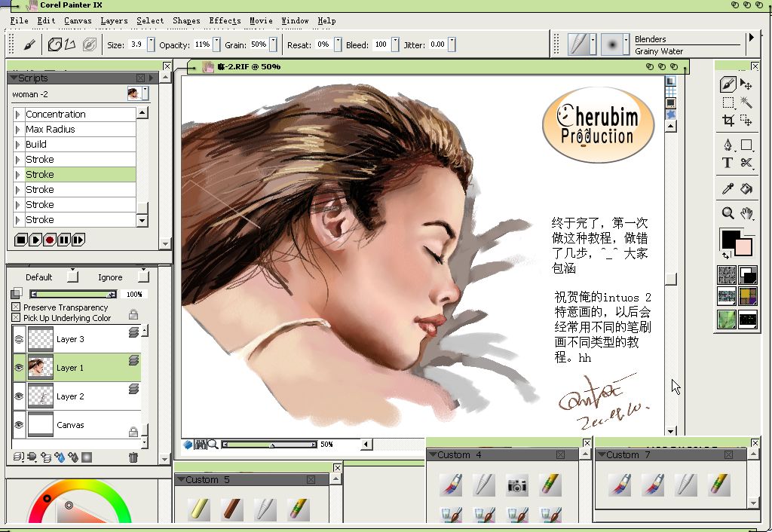This screenshot has width=772, height=532.
Task: Choose the Rectangular Selection tool
Action: coord(728,102)
